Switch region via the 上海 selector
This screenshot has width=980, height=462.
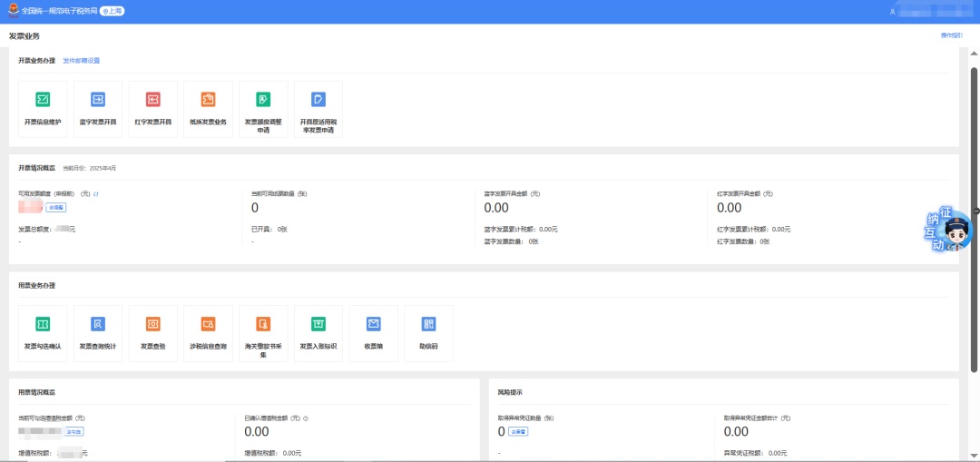coord(113,11)
